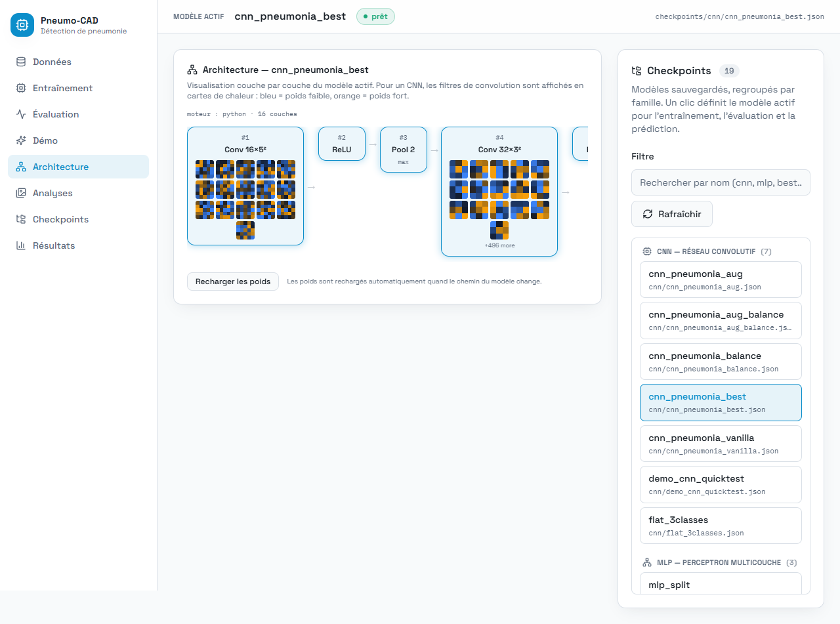The width and height of the screenshot is (840, 624).
Task: Click the checkpoints count badge '19'
Action: 729,71
